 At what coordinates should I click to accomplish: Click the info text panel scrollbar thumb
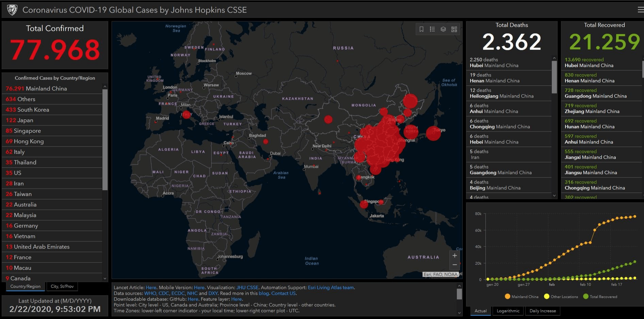tap(459, 294)
